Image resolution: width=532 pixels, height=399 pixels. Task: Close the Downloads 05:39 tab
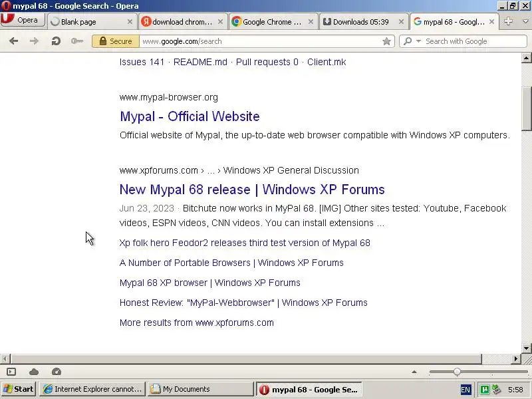[x=401, y=22]
